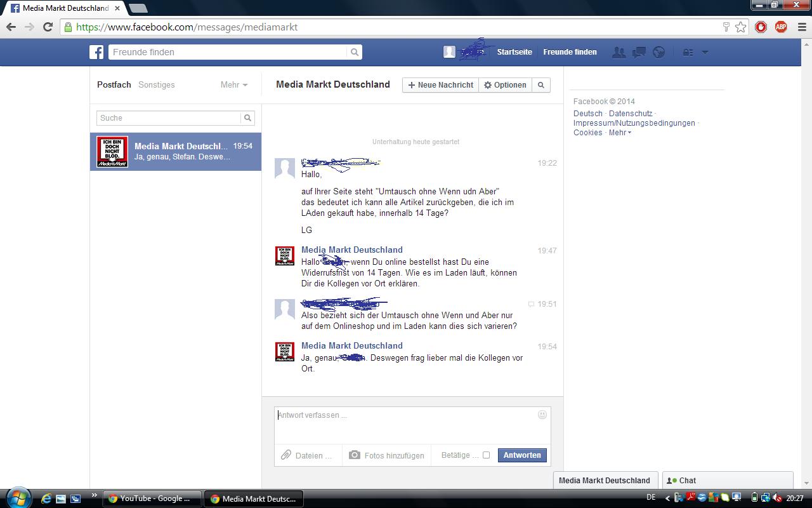Click the Facebook logo icon

(96, 52)
